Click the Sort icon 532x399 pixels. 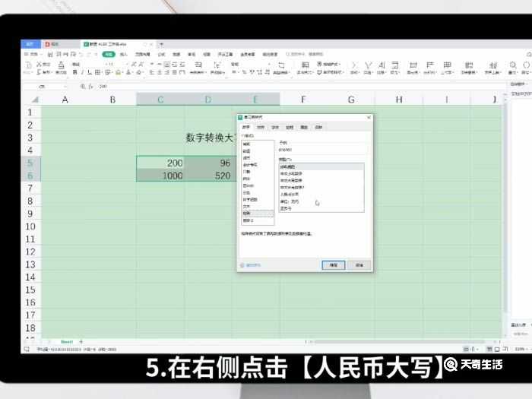382,65
